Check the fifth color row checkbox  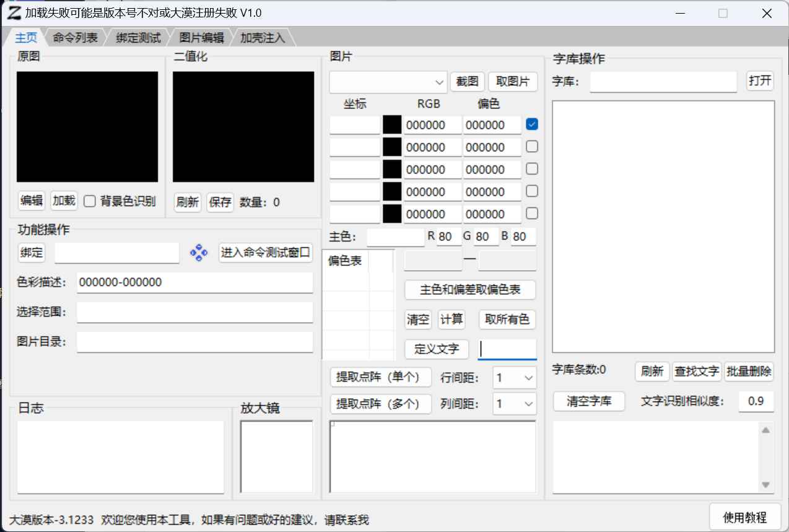(531, 214)
